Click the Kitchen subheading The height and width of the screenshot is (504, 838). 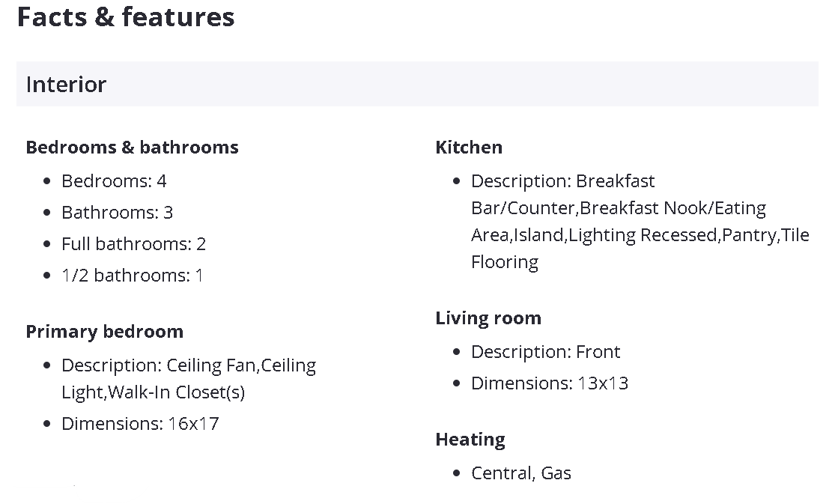coord(469,147)
